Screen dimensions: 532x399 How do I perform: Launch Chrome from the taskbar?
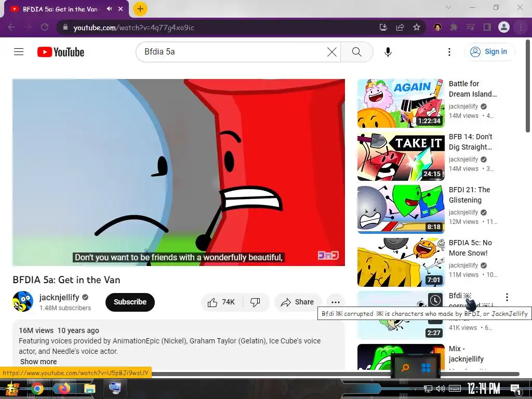pos(37,389)
